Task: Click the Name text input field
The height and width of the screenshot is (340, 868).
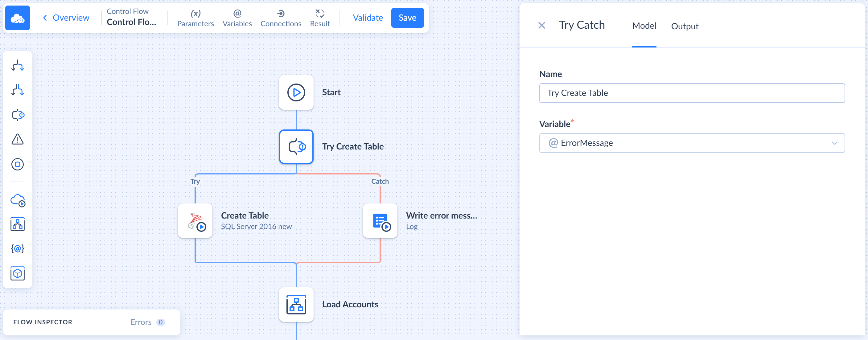Action: (693, 92)
